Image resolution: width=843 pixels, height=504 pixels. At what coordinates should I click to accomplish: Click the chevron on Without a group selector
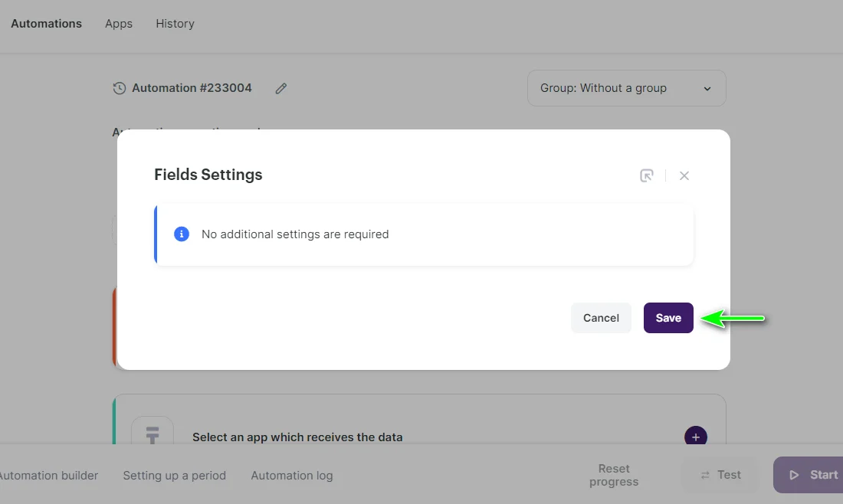click(707, 88)
